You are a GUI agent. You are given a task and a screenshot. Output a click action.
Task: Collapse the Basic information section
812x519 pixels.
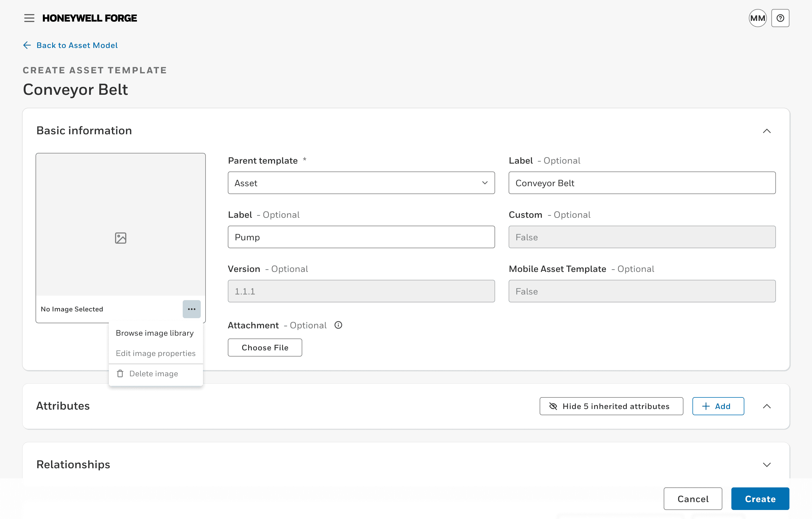[766, 131]
